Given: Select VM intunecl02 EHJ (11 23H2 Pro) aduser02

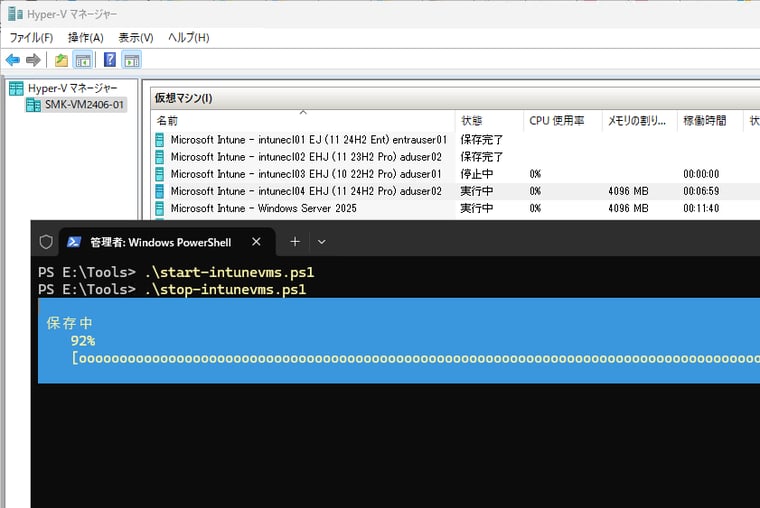Looking at the screenshot, I should pyautogui.click(x=306, y=157).
